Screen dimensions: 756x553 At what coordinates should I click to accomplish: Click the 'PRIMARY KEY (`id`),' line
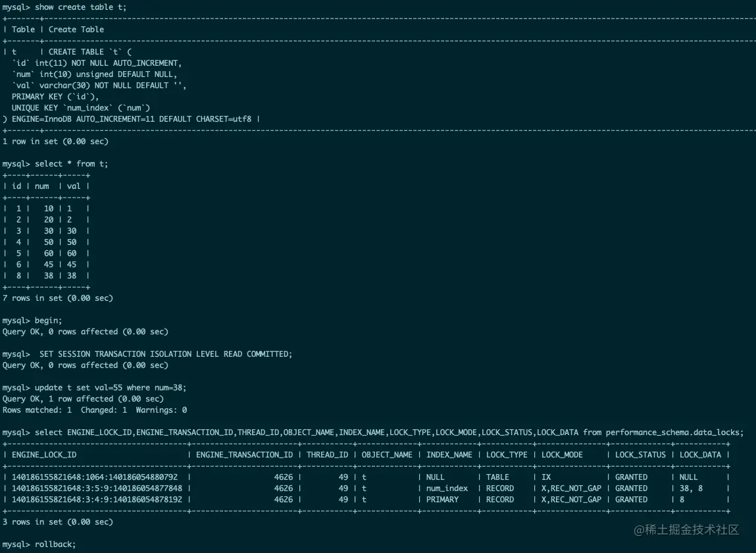point(55,97)
